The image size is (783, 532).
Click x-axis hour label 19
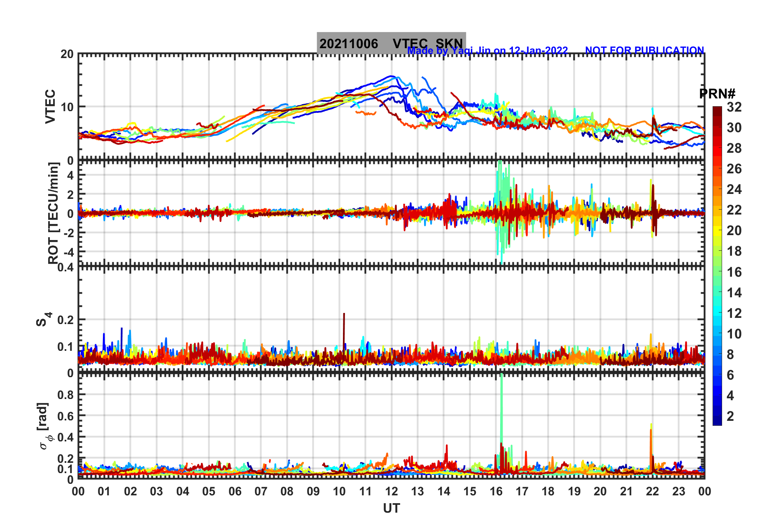click(x=574, y=492)
